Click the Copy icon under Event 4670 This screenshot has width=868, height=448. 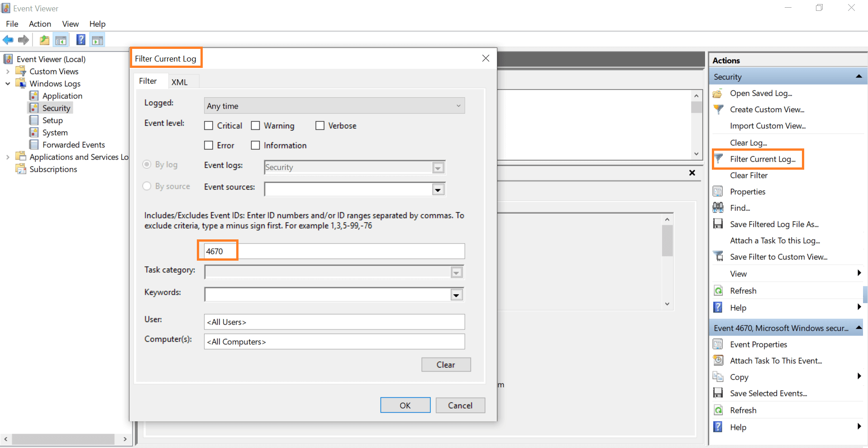[x=718, y=377]
